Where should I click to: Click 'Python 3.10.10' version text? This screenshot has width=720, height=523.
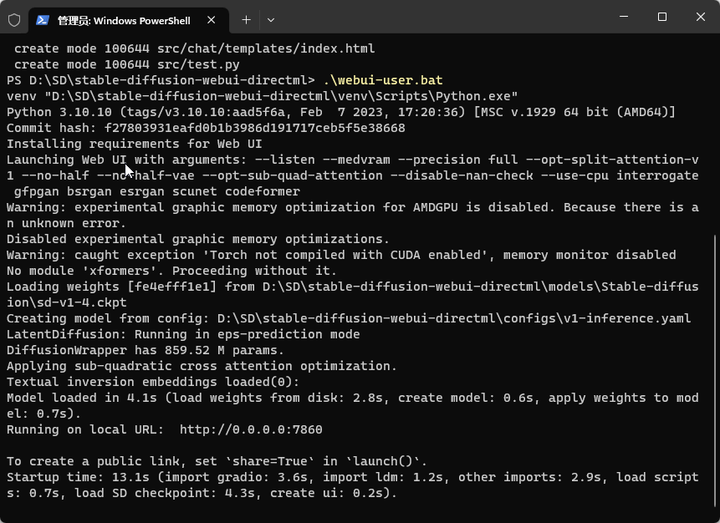pyautogui.click(x=59, y=112)
